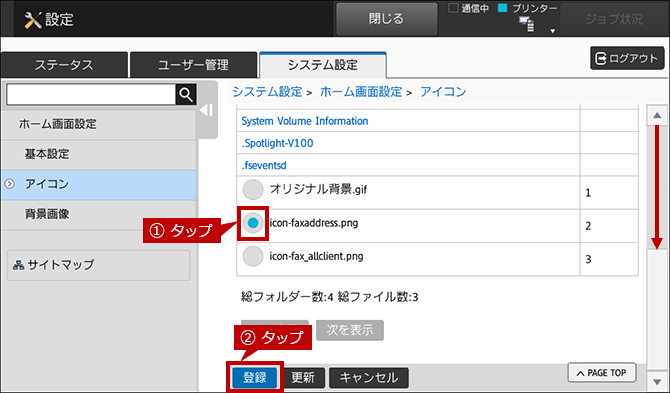This screenshot has width=670, height=393.
Task: Click the scrollbar up arrow
Action: point(657,115)
